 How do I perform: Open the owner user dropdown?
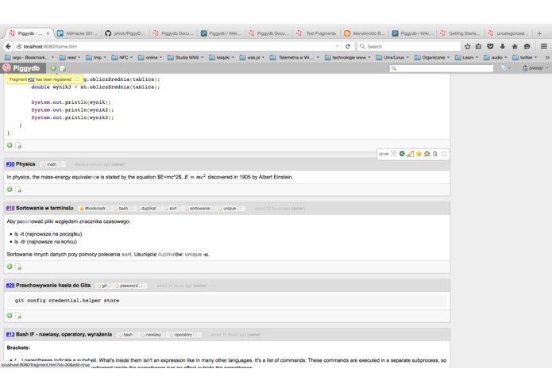(x=535, y=68)
